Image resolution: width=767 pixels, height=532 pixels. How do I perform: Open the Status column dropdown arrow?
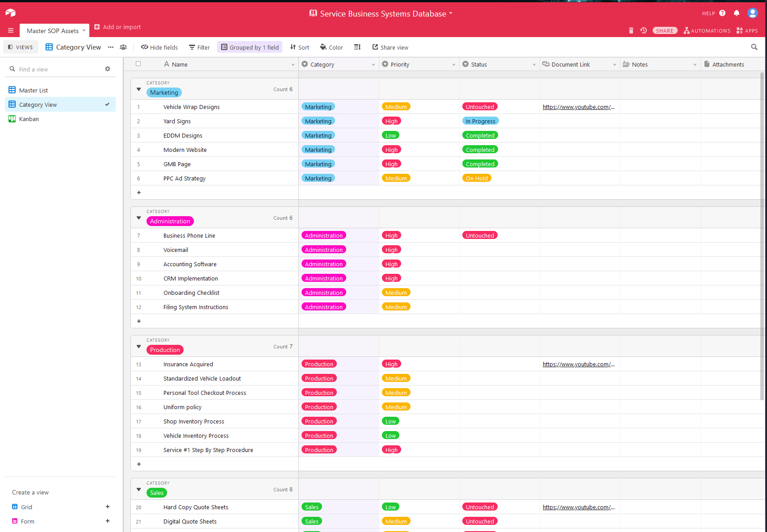pos(534,65)
